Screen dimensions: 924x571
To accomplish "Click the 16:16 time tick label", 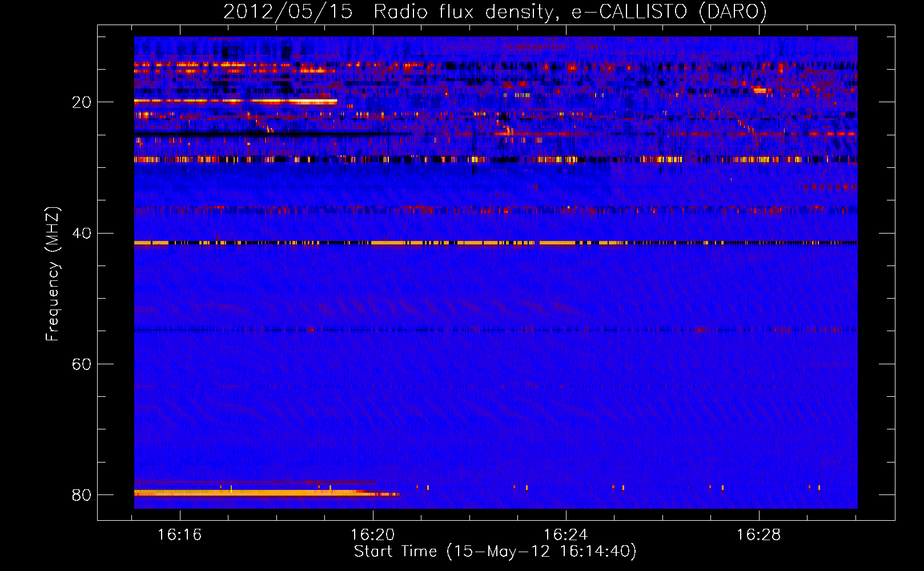I will [180, 534].
